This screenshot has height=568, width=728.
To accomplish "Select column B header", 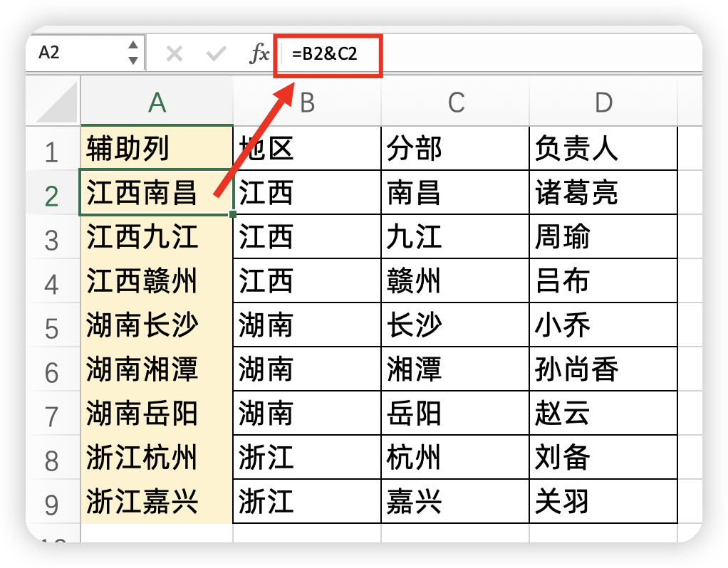I will pos(307,102).
